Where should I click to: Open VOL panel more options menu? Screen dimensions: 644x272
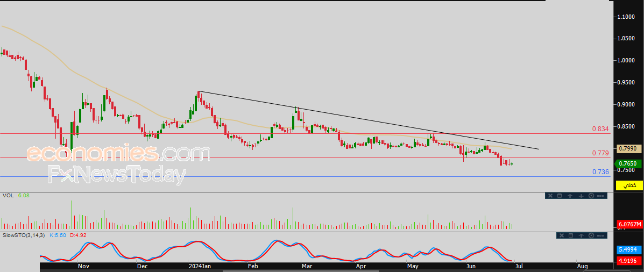600,196
